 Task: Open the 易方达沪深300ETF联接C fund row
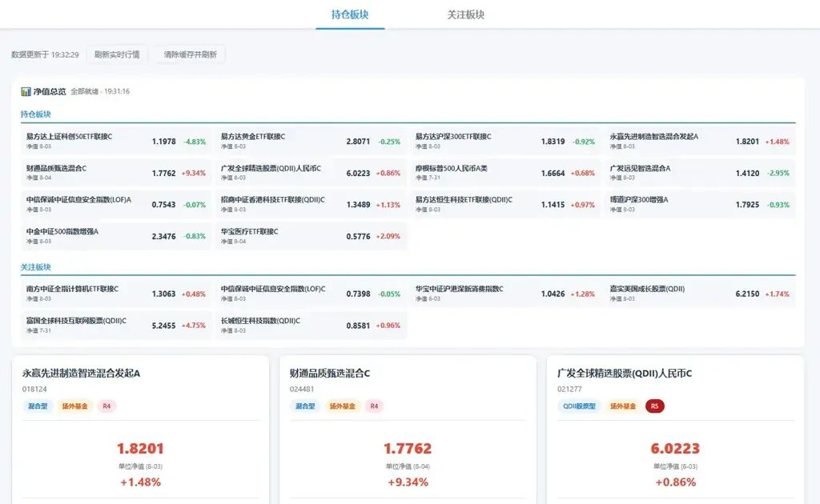click(x=505, y=141)
